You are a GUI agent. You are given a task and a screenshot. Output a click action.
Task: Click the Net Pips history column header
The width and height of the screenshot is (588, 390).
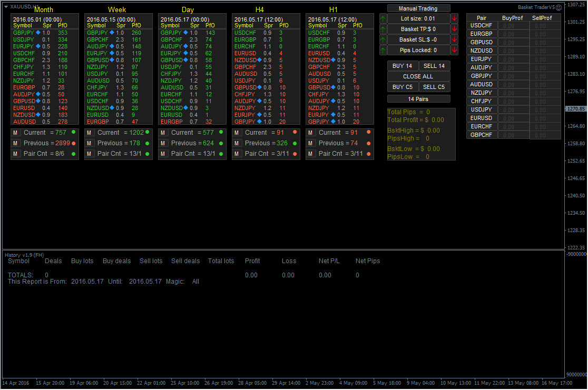[368, 261]
